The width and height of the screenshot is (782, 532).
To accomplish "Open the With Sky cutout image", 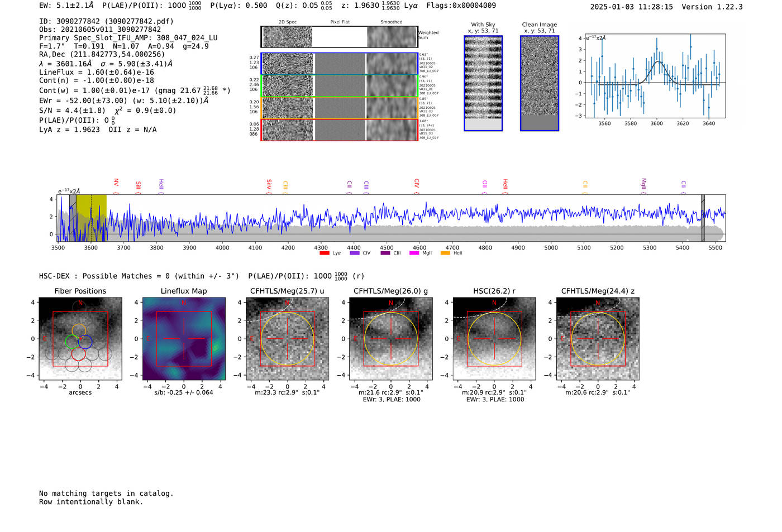I will (483, 83).
